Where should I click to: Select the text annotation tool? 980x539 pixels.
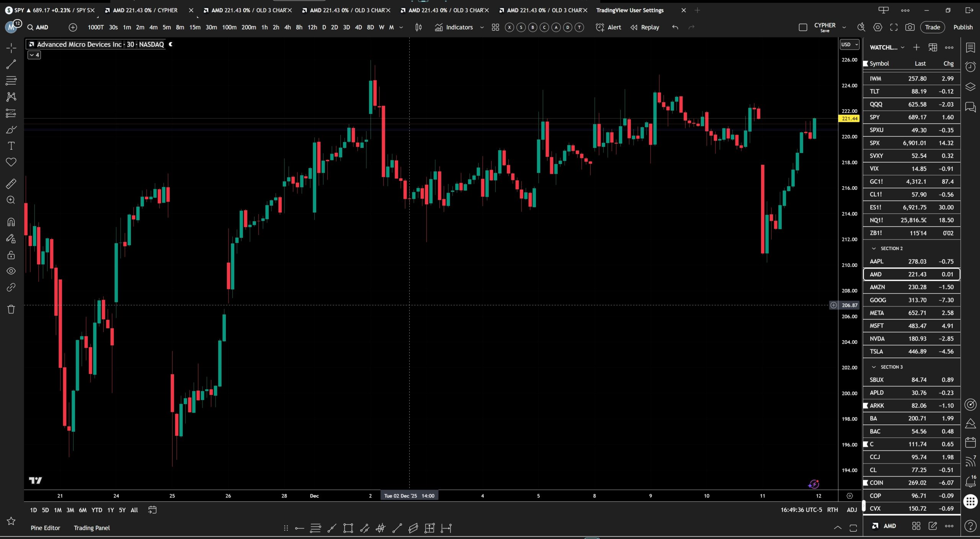[x=11, y=146]
